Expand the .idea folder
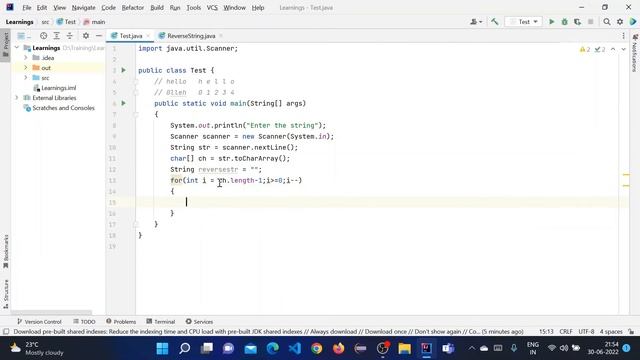This screenshot has width=640, height=360. [26, 58]
